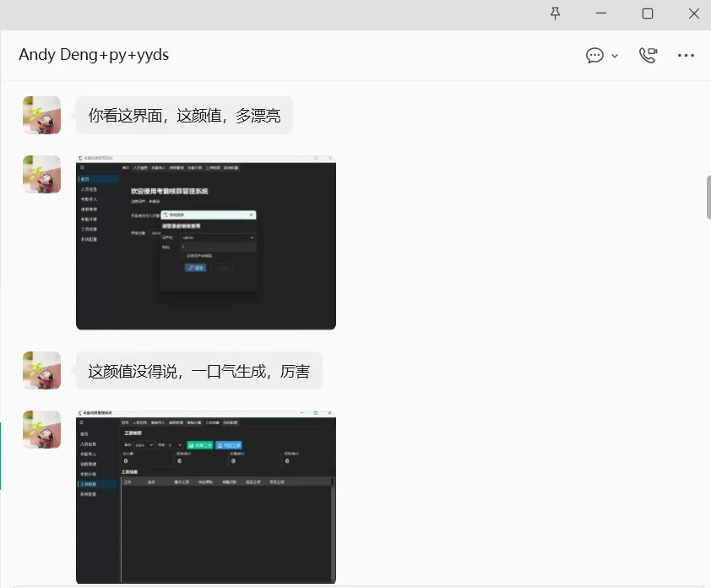Close the chat window
This screenshot has width=711, height=588.
coord(694,14)
